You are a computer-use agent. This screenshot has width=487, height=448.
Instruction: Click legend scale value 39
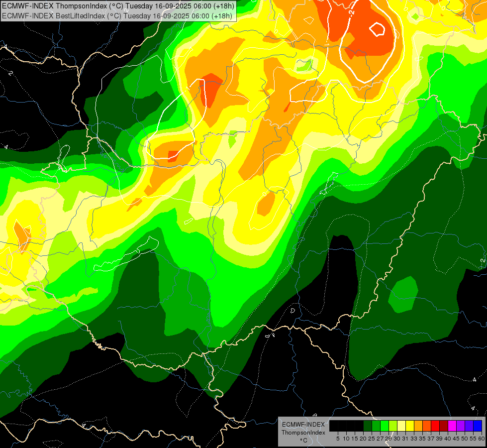[439, 439]
